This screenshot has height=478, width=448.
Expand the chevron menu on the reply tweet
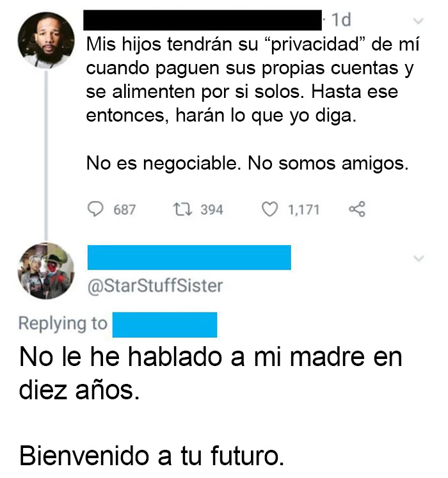click(x=419, y=259)
